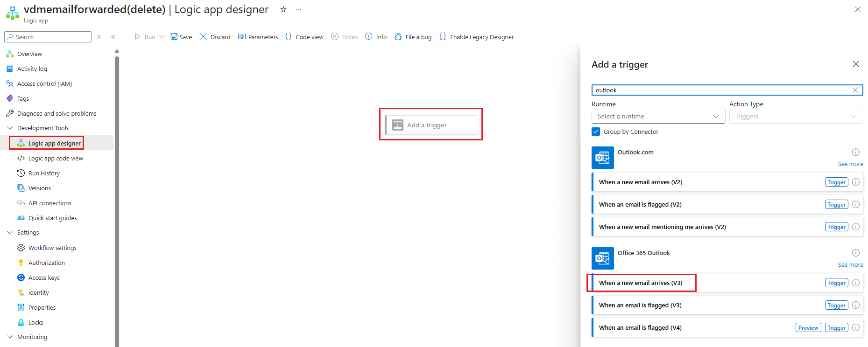The width and height of the screenshot is (868, 347).
Task: Show info for When an email is flagged (V2)
Action: (856, 204)
